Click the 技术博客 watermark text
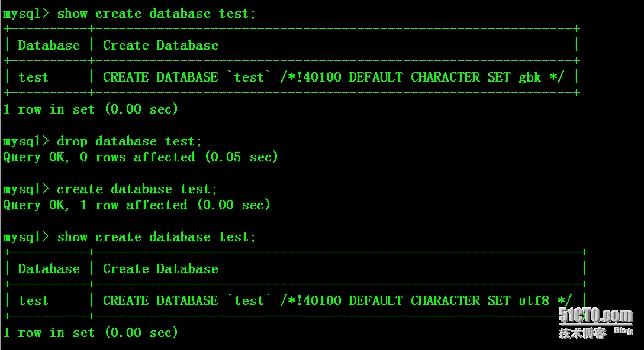This screenshot has height=350, width=644. pos(582,333)
